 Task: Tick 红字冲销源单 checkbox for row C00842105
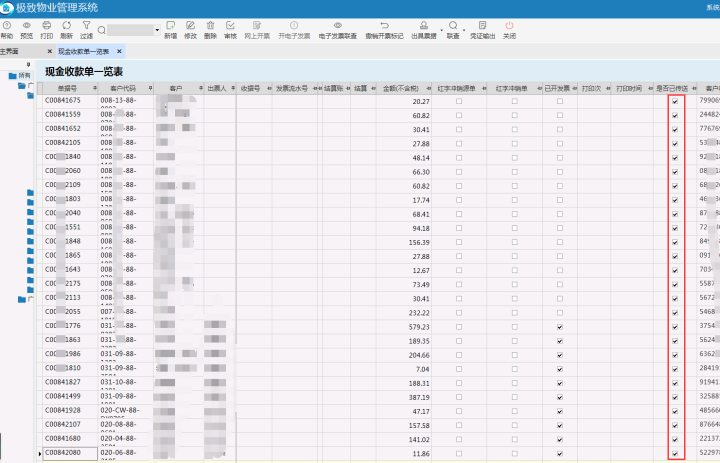(x=459, y=144)
